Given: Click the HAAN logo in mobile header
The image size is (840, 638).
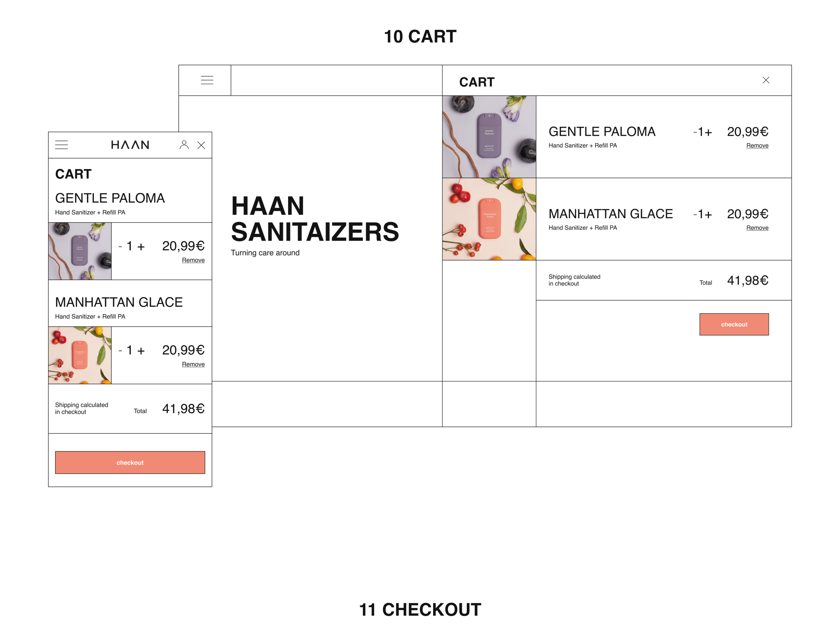Looking at the screenshot, I should click(130, 145).
